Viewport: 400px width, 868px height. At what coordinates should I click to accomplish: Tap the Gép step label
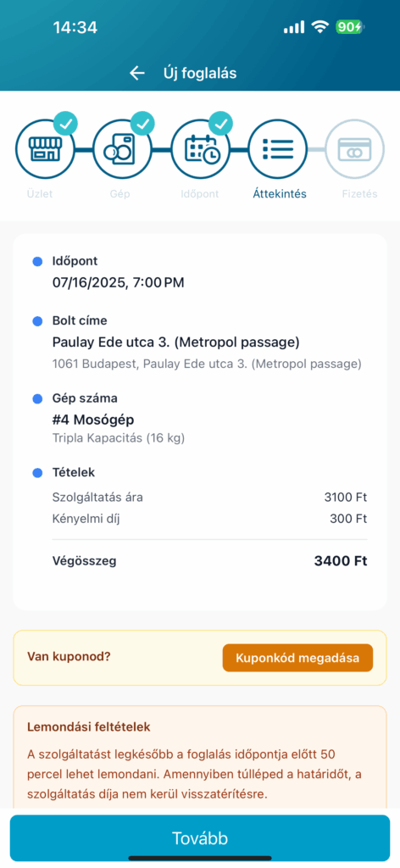[x=119, y=194]
